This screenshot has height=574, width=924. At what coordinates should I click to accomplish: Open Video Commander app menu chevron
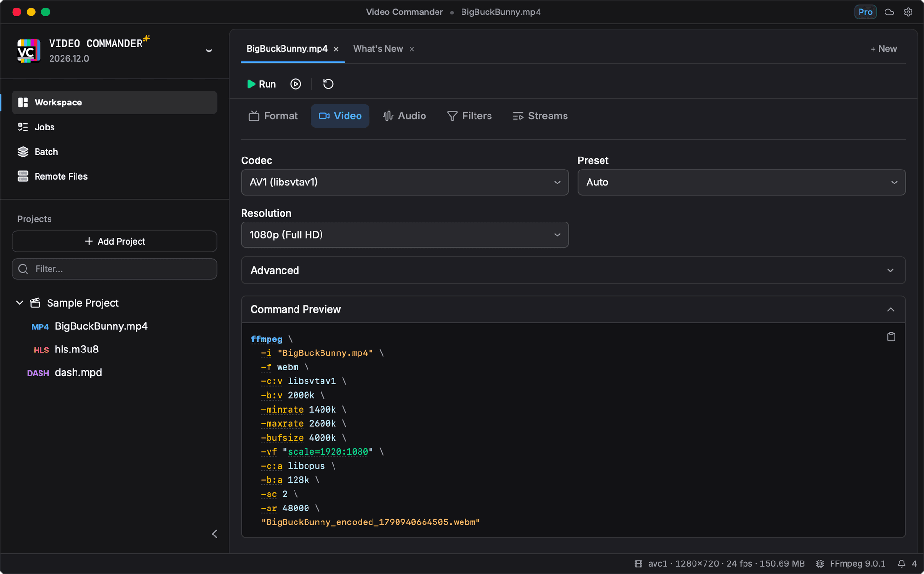tap(209, 51)
